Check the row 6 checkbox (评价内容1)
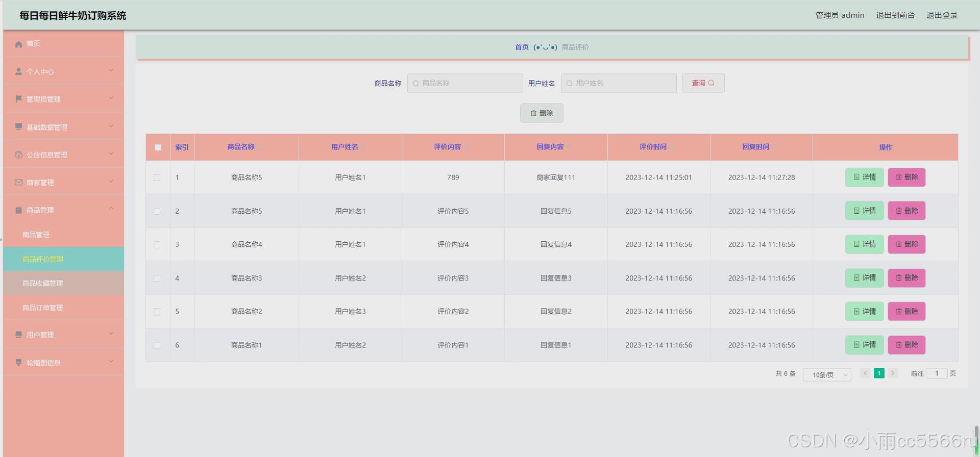The width and height of the screenshot is (980, 457). (157, 345)
